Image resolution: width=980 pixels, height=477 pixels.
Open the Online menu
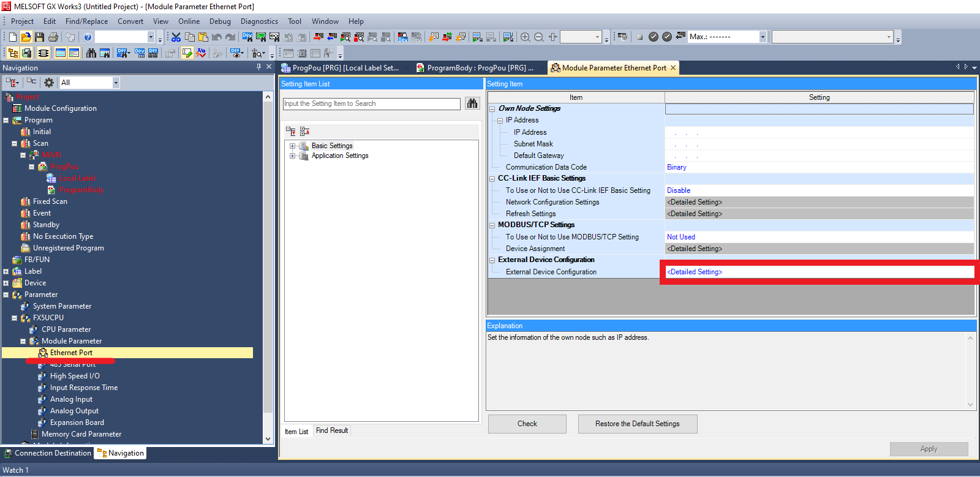coord(189,21)
